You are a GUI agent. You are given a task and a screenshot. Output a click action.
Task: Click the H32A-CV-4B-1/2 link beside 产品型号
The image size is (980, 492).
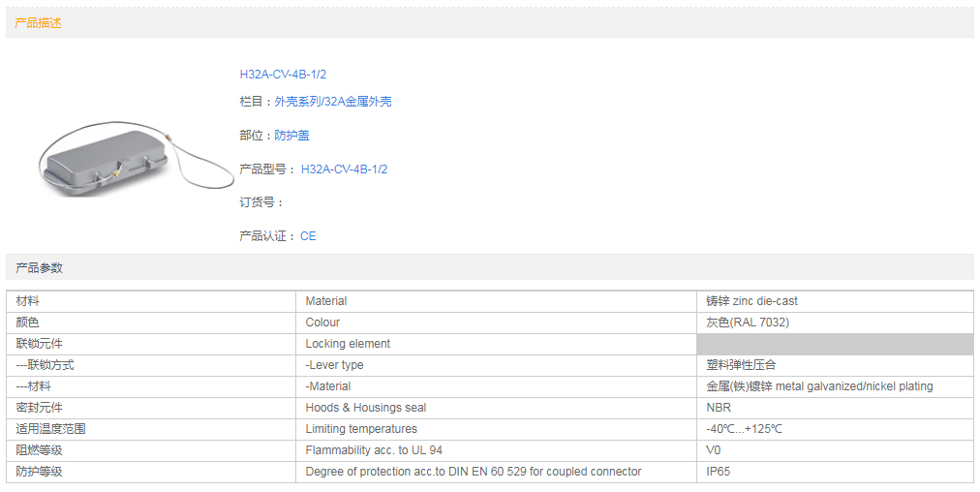pos(344,169)
